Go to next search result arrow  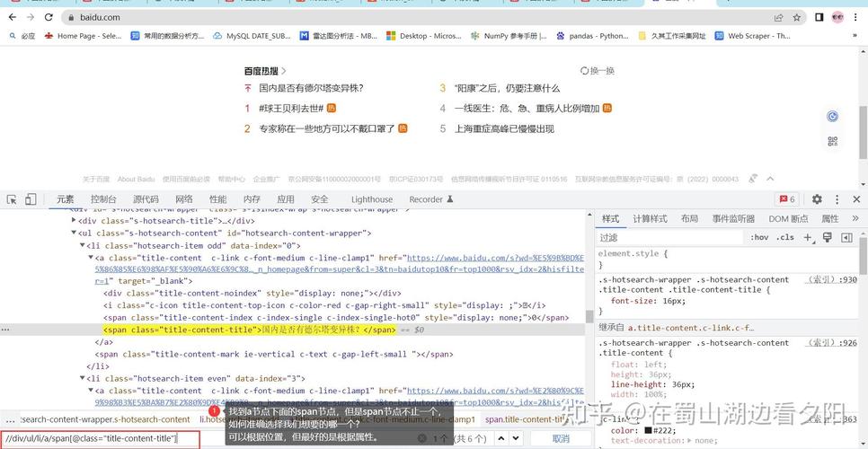tap(518, 438)
